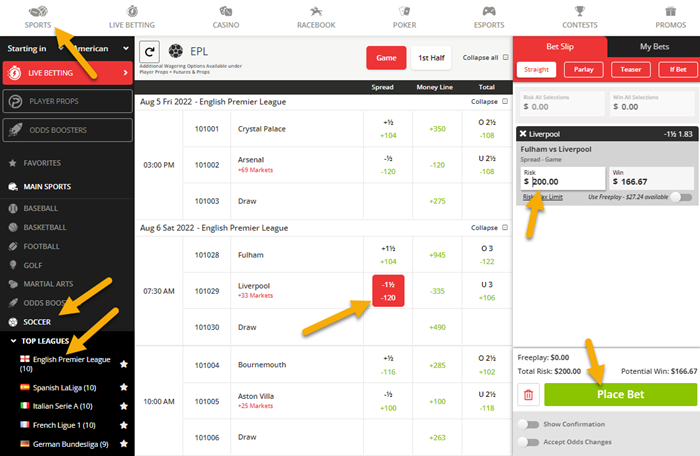Open English Premier League (10) league
The height and width of the screenshot is (456, 700).
pyautogui.click(x=65, y=364)
